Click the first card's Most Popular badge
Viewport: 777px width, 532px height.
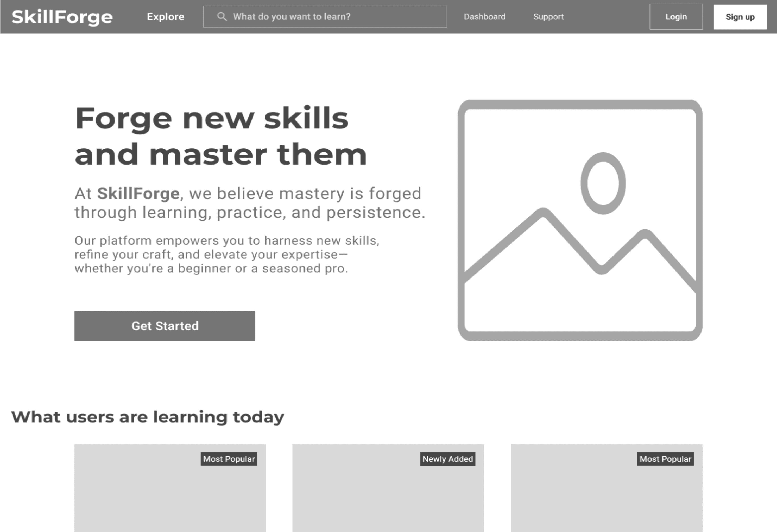[229, 459]
